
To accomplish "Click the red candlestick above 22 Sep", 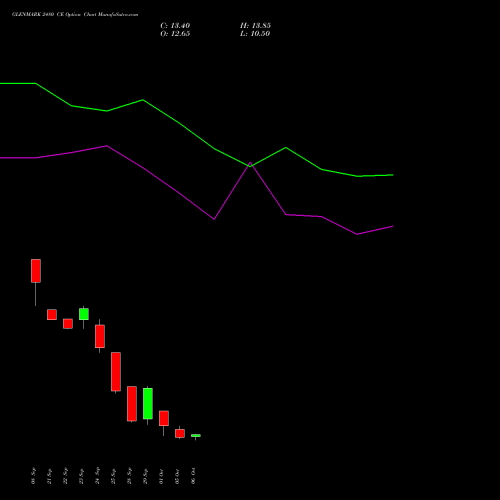I will coord(68,323).
